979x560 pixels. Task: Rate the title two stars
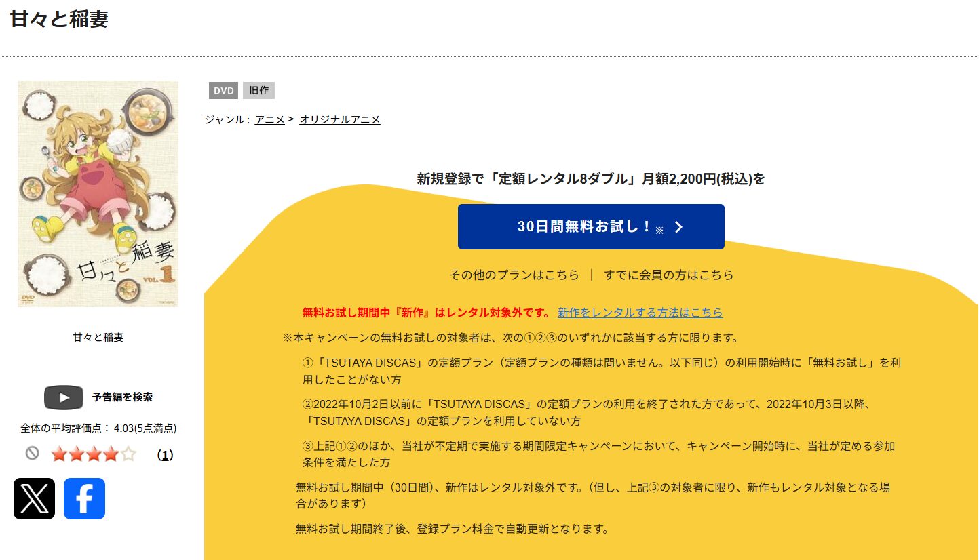(x=77, y=454)
